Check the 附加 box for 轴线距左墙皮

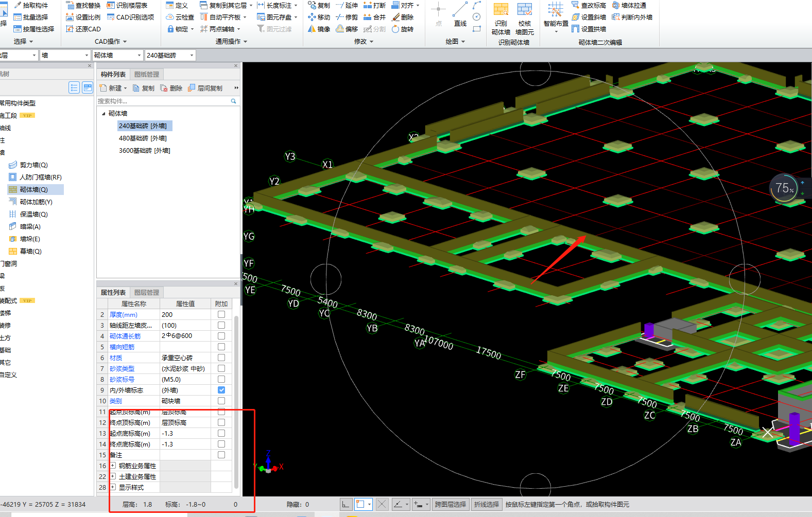tap(221, 325)
